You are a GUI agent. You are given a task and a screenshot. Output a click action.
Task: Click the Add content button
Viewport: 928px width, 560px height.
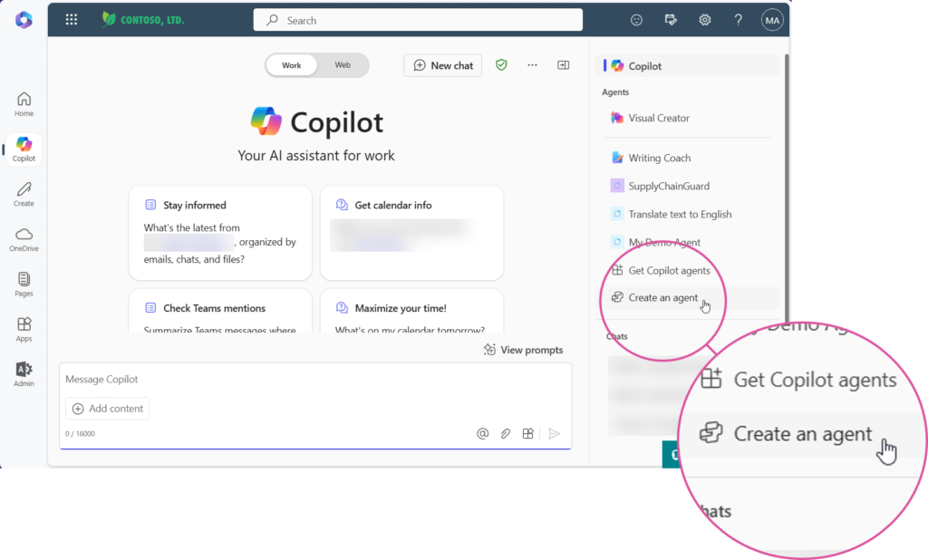tap(108, 409)
